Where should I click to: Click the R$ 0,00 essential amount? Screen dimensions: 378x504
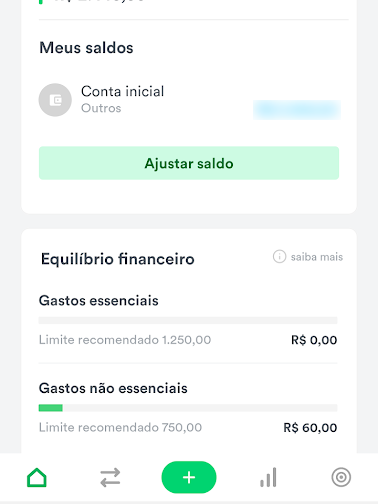(314, 340)
